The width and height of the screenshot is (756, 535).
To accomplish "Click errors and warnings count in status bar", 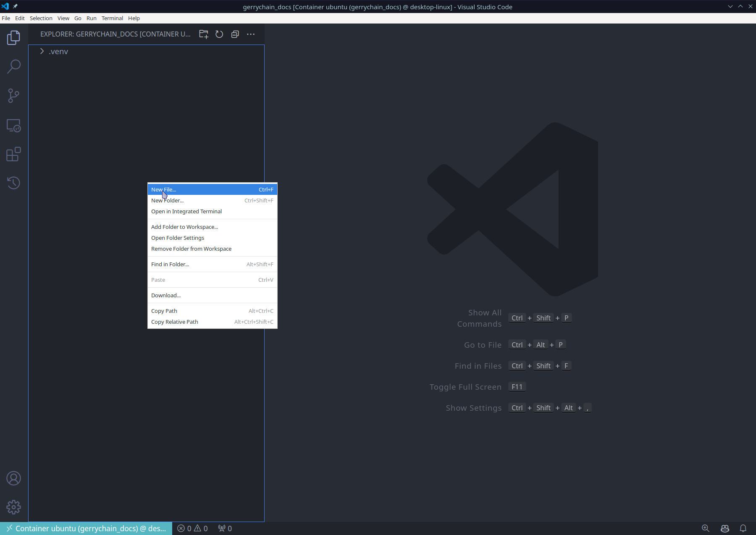I will (x=193, y=528).
